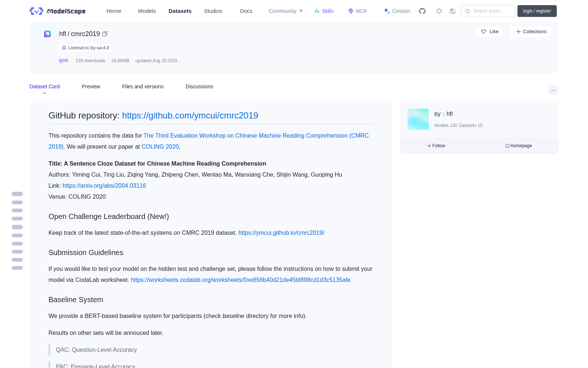This screenshot has height=368, width=588.
Task: Select the Dataset Card tab
Action: tap(44, 86)
